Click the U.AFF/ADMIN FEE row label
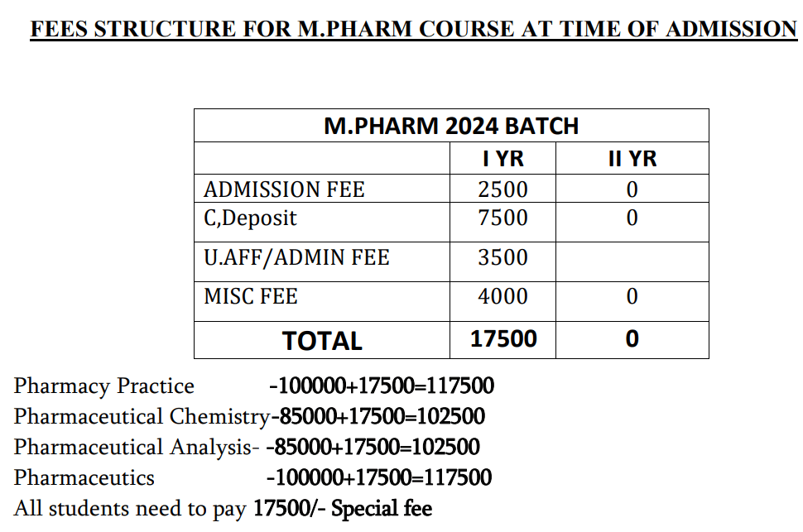803x532 pixels. (296, 258)
